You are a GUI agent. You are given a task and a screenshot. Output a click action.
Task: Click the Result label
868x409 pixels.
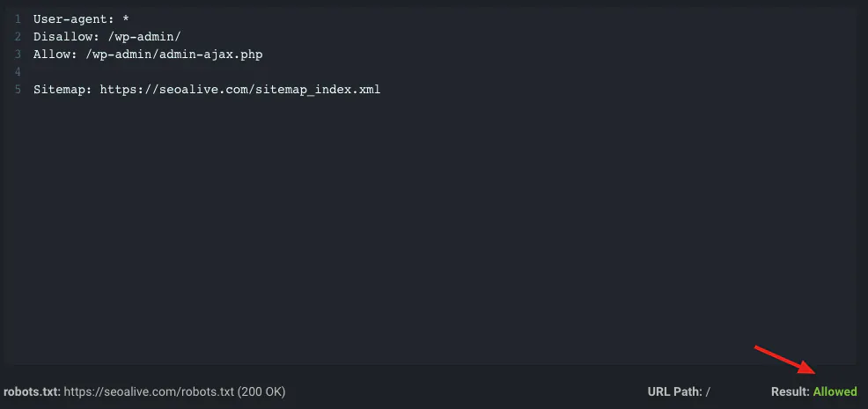click(790, 391)
